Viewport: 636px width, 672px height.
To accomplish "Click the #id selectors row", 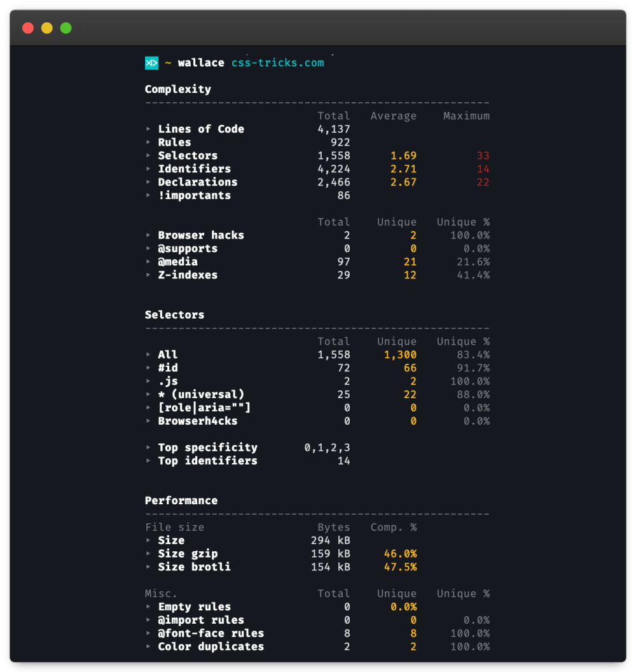I will [x=168, y=368].
